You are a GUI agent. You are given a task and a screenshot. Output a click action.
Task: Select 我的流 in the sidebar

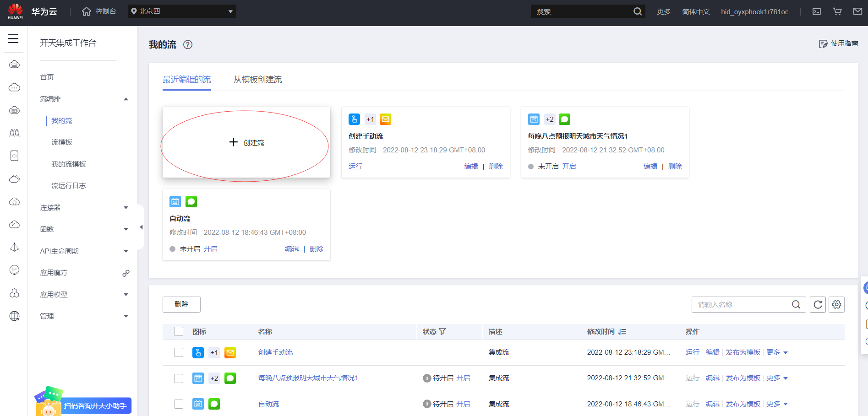(x=62, y=121)
